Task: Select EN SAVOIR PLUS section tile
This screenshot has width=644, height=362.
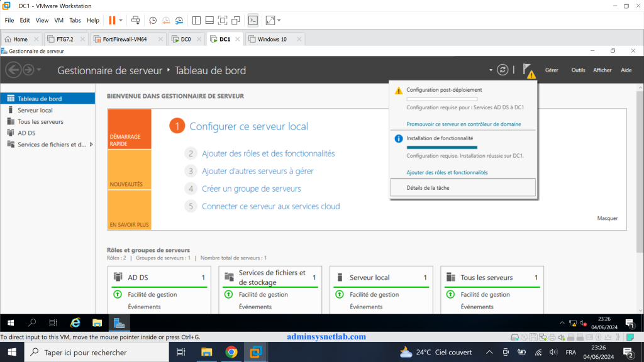Action: tap(130, 209)
